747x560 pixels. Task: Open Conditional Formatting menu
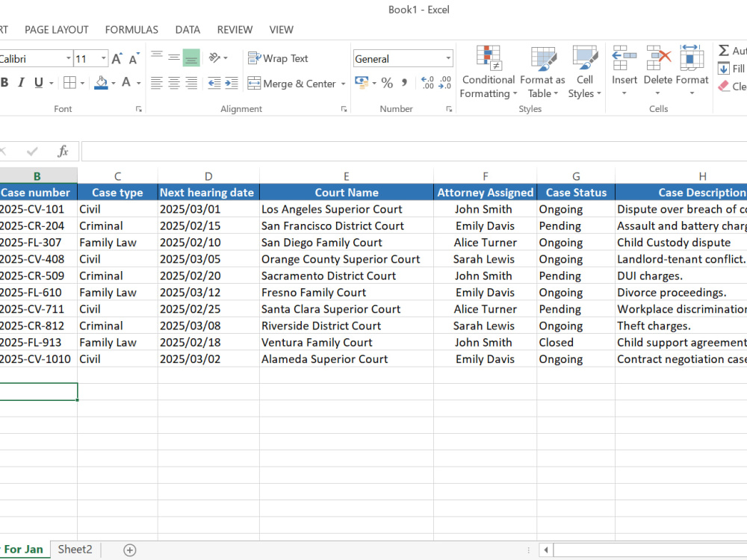click(489, 72)
